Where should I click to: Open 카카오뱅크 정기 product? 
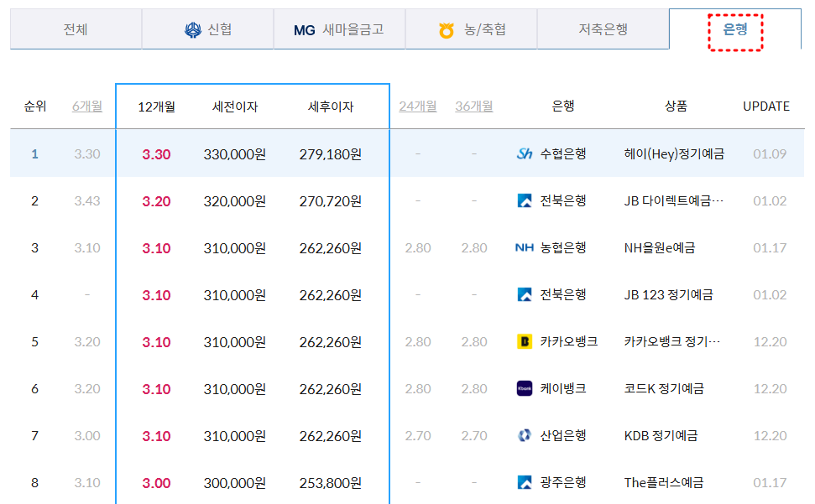(x=672, y=341)
